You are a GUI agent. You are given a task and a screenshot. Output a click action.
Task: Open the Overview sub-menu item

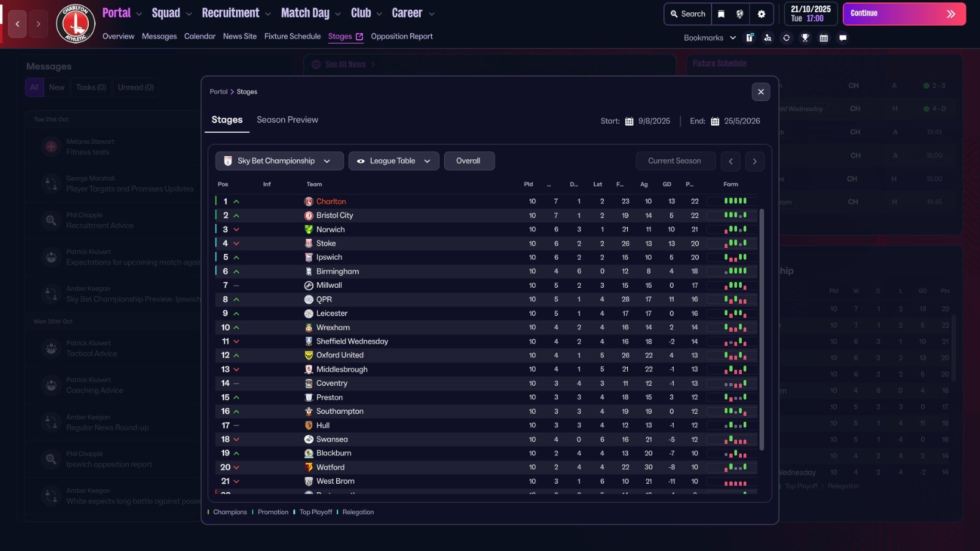(x=118, y=36)
